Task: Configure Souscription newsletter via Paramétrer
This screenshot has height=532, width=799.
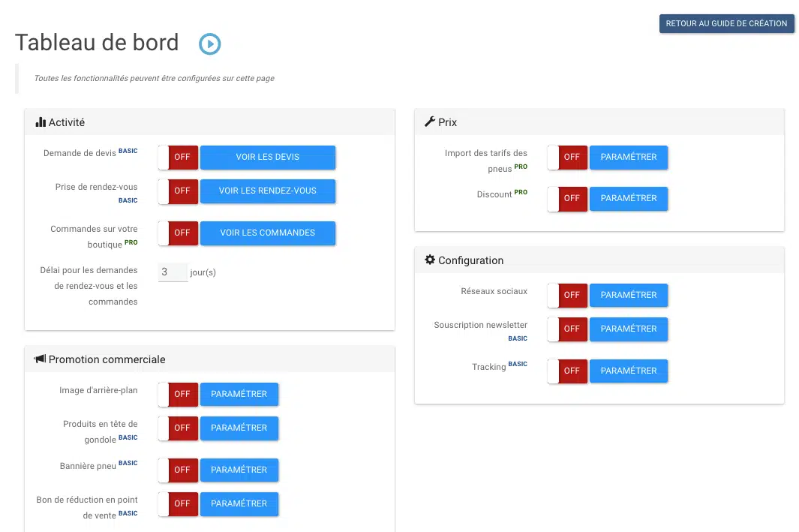Action: (629, 329)
